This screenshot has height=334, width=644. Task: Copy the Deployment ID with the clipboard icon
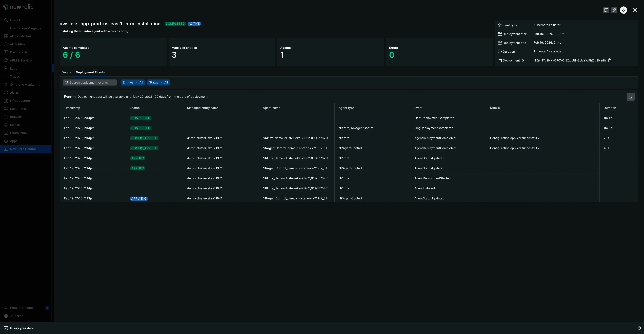point(610,60)
